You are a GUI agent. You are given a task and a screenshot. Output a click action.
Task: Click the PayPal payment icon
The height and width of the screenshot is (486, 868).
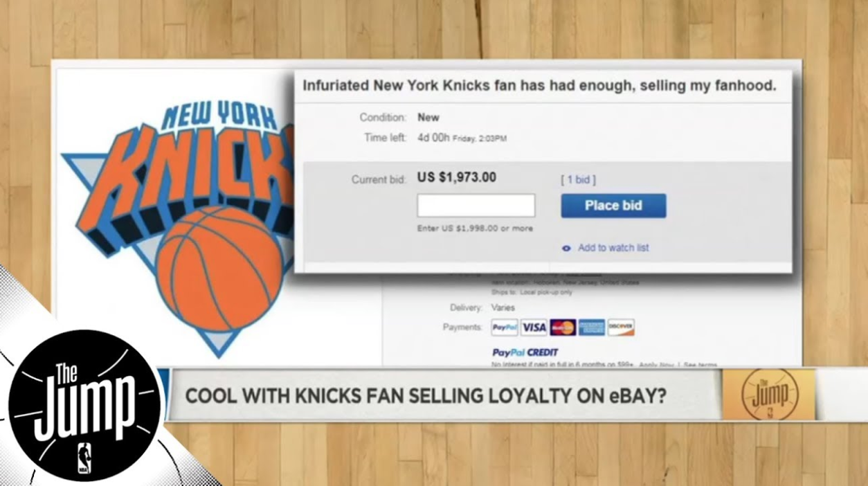[x=505, y=327]
